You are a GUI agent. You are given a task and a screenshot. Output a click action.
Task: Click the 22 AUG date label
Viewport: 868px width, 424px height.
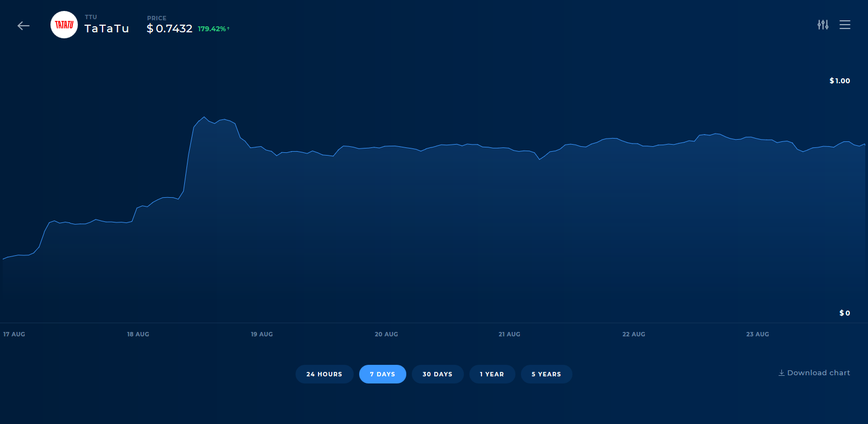[634, 334]
